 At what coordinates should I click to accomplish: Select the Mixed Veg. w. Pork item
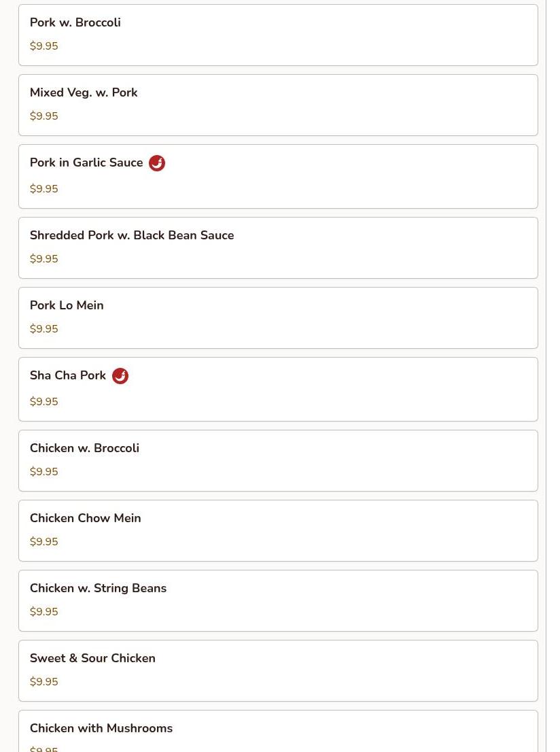[x=278, y=105]
